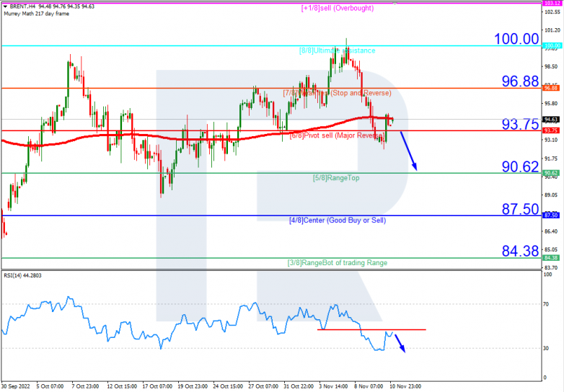
Task: Select the 91.75 price scale value
Action: click(x=552, y=159)
